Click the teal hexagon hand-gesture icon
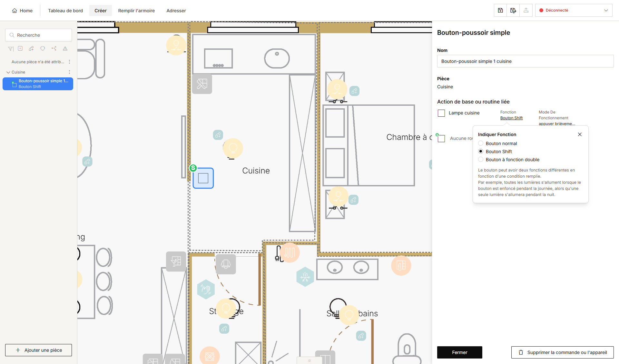The image size is (619, 364). tap(206, 289)
